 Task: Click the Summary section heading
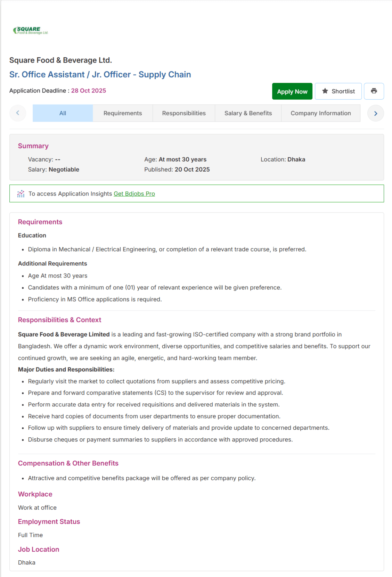tap(33, 146)
